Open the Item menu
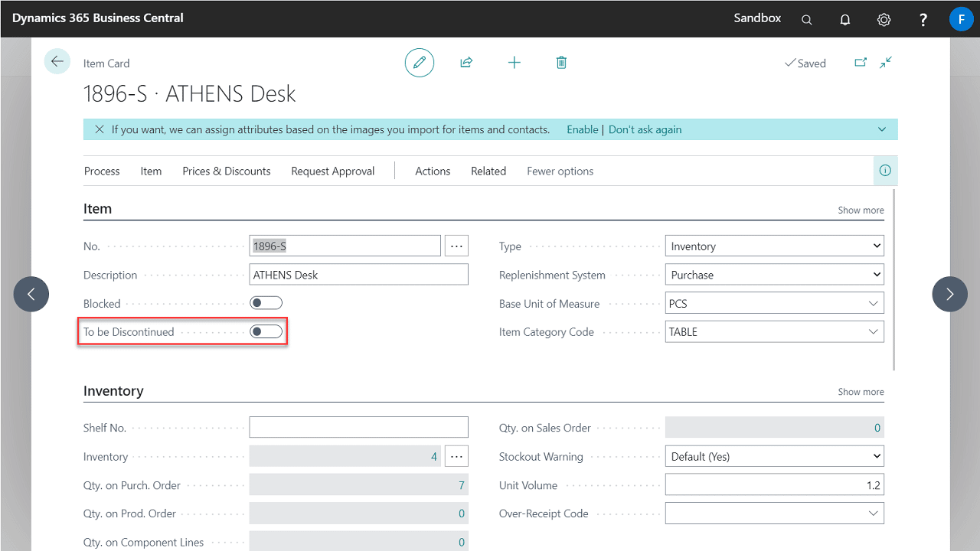 pos(151,171)
